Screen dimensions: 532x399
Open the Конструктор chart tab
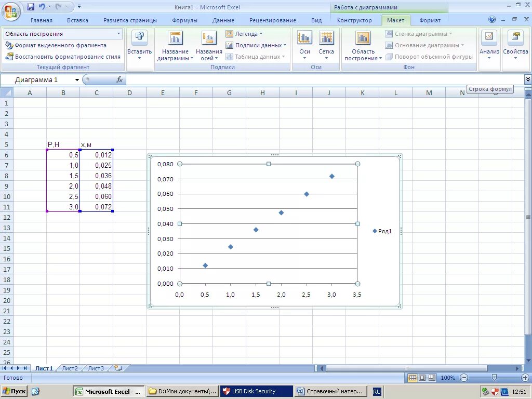point(354,20)
